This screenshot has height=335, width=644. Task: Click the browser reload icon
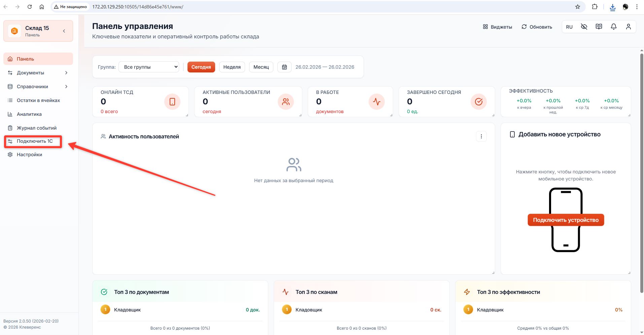point(30,7)
